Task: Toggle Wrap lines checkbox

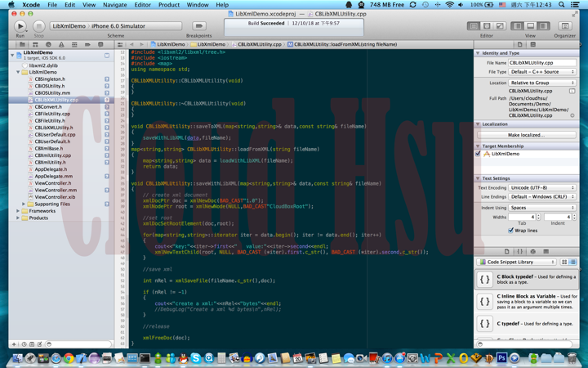Action: pyautogui.click(x=510, y=231)
